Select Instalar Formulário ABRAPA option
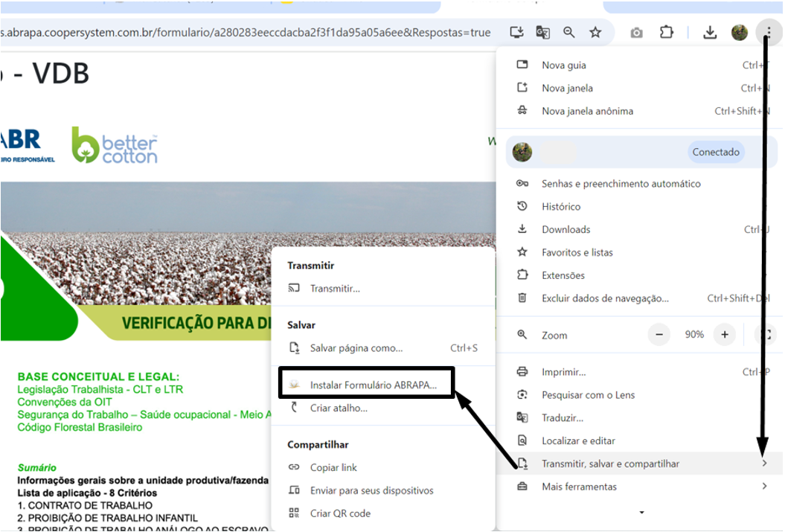The height and width of the screenshot is (532, 785). coord(373,385)
